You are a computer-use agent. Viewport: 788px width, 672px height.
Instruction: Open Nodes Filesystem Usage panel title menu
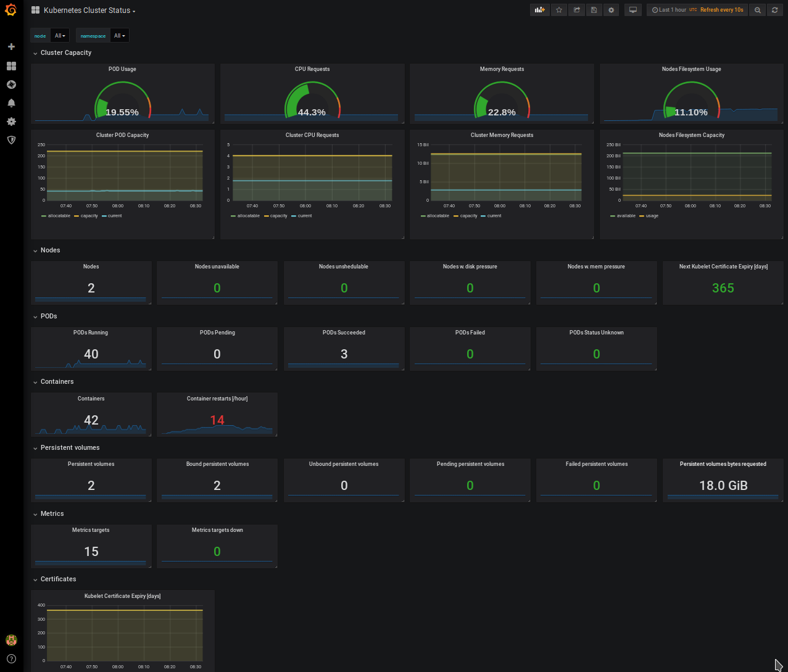(691, 69)
